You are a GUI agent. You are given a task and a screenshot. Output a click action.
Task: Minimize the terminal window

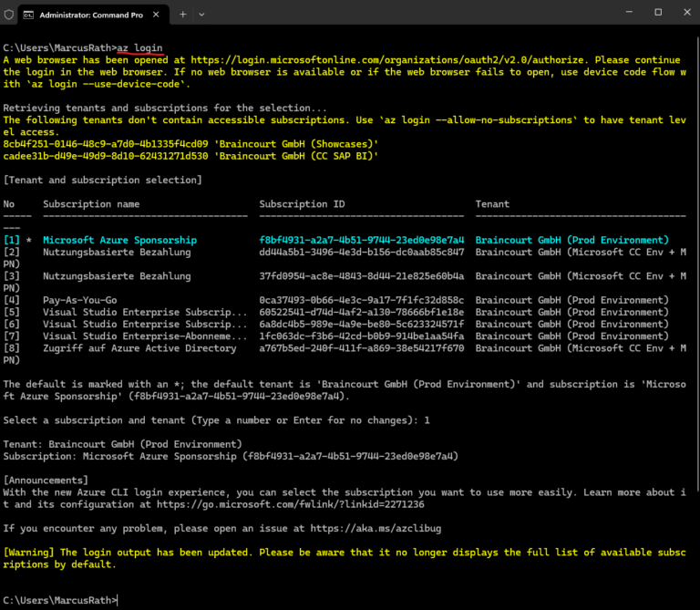[629, 12]
